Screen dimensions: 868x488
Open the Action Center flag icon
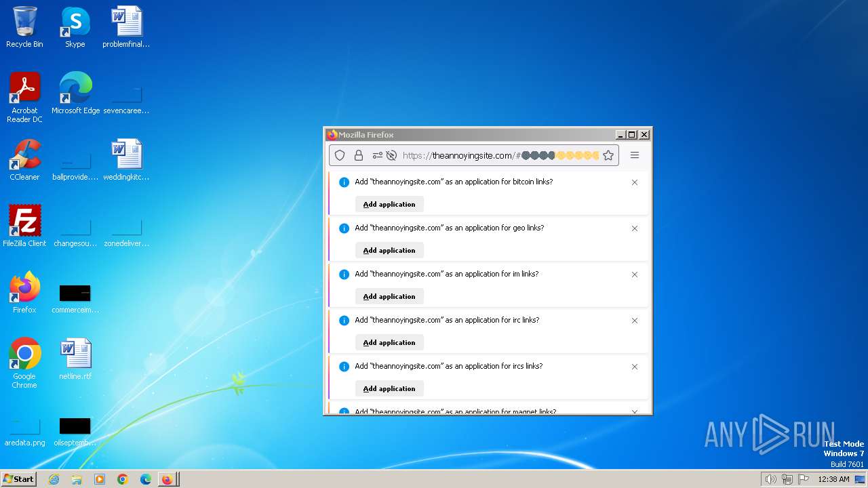point(804,479)
